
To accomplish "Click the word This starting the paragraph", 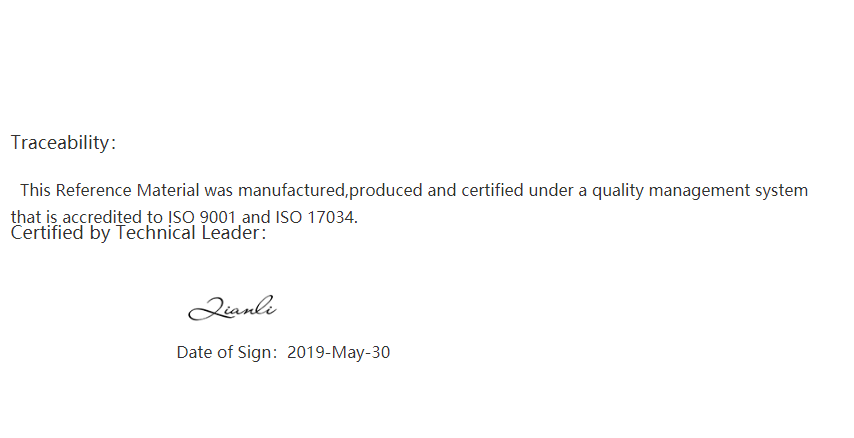I will (x=35, y=190).
